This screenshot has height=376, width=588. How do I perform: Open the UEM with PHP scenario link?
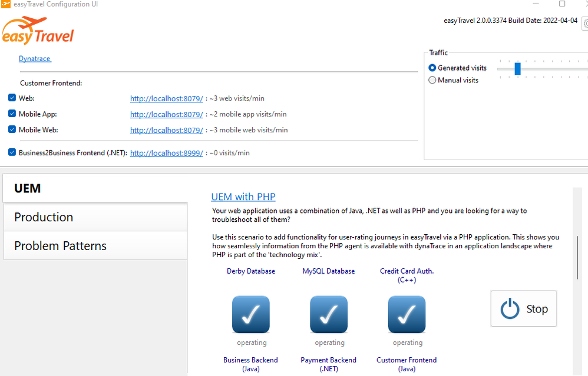(243, 197)
